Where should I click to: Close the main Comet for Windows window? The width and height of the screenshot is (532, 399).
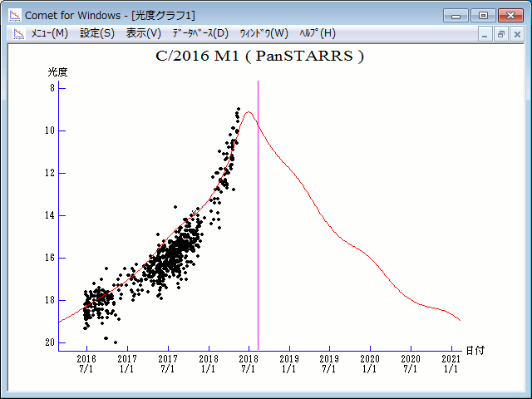[509, 14]
